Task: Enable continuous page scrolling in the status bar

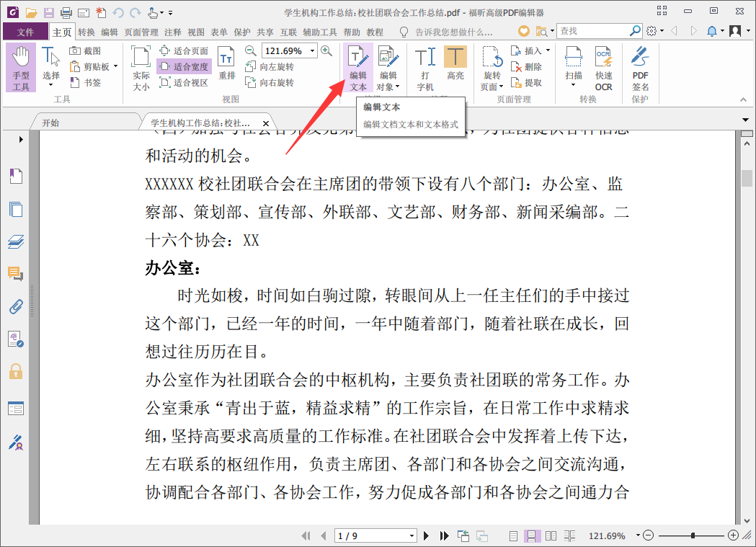Action: 533,535
